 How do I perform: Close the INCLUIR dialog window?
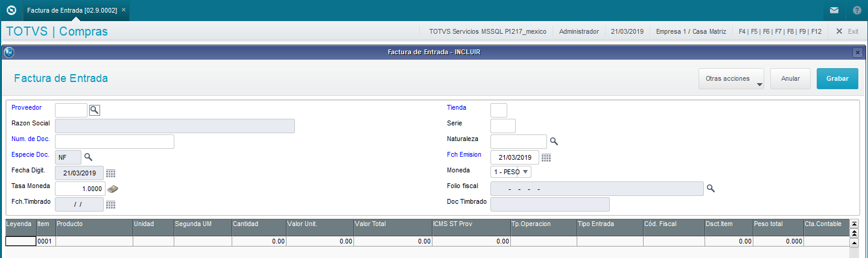[x=857, y=52]
